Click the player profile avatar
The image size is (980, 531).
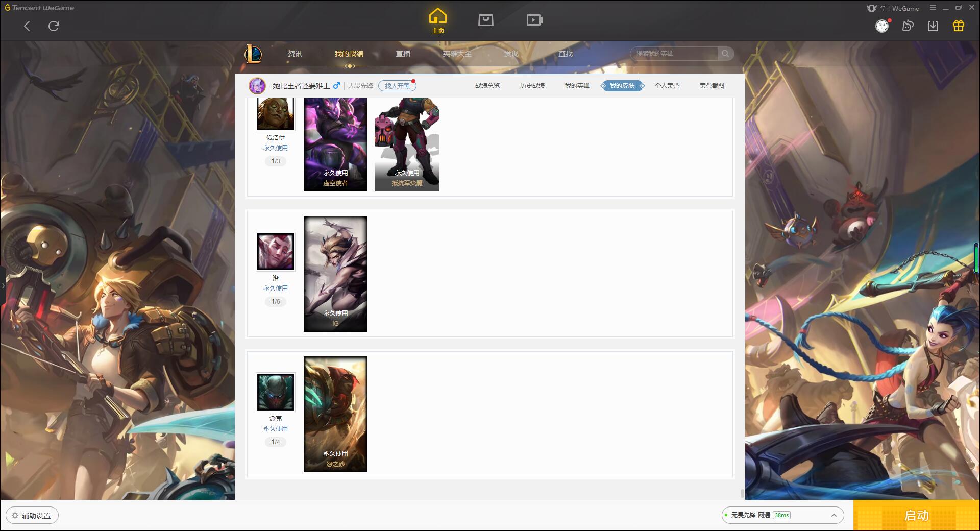pos(257,86)
